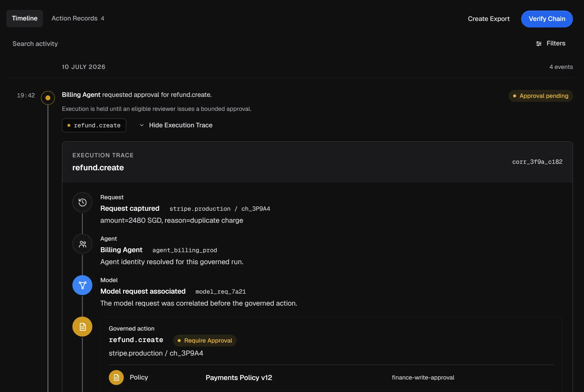Click the 'finance-write-approval' rule label

coord(423,378)
